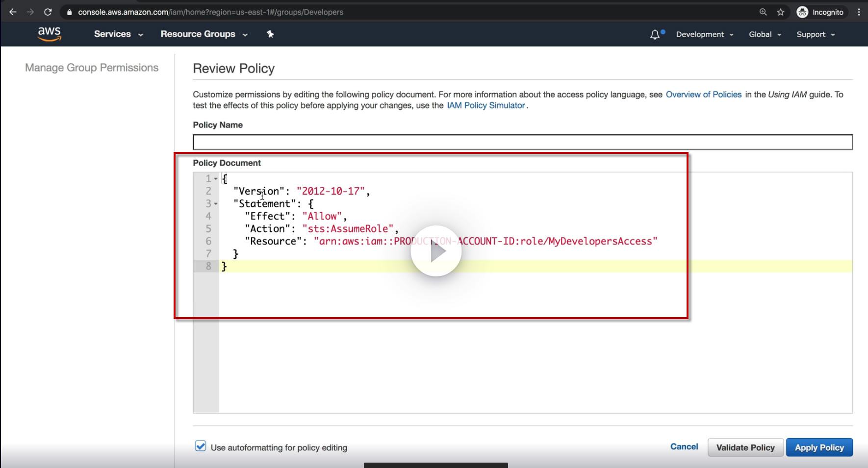Click the Validate Policy button
This screenshot has height=468, width=868.
pyautogui.click(x=745, y=447)
